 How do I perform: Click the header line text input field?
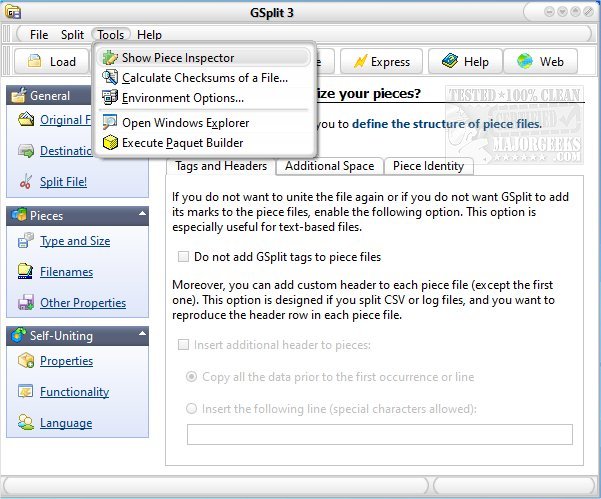click(379, 434)
